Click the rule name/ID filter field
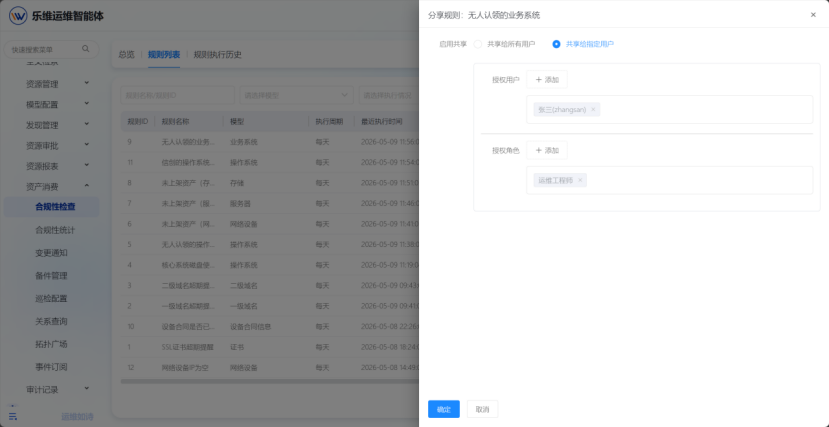 point(178,96)
